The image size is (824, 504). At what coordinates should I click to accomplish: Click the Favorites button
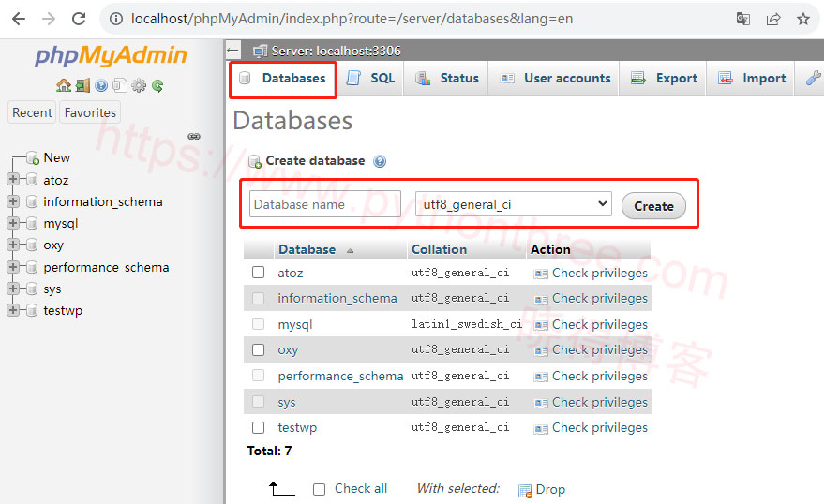pyautogui.click(x=90, y=112)
